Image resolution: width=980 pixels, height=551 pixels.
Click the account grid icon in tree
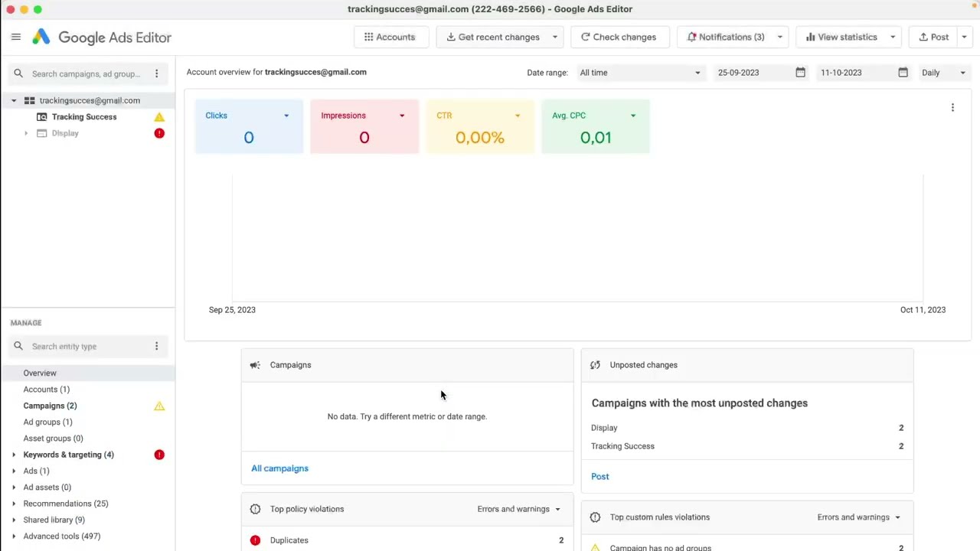[29, 100]
